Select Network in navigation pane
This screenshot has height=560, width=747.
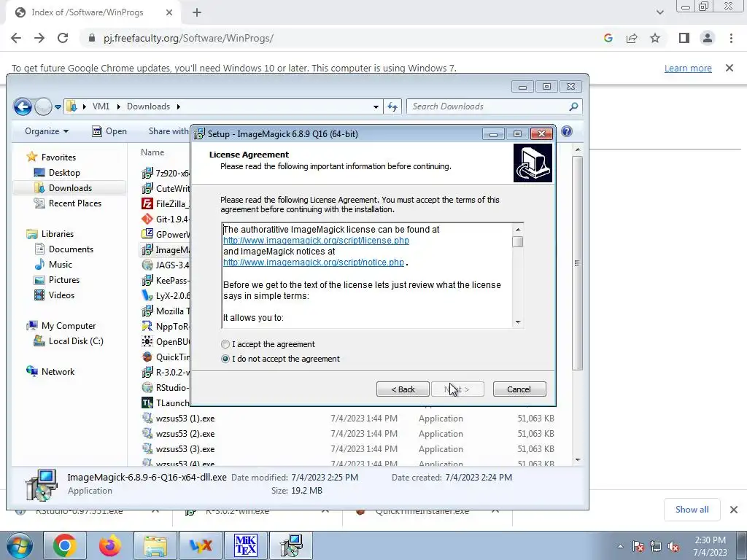click(x=58, y=371)
